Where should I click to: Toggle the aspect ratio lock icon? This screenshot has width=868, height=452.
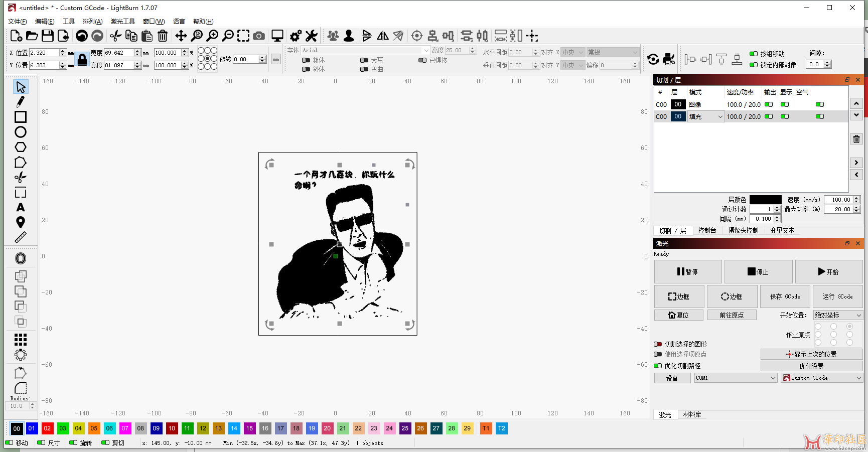pos(82,60)
